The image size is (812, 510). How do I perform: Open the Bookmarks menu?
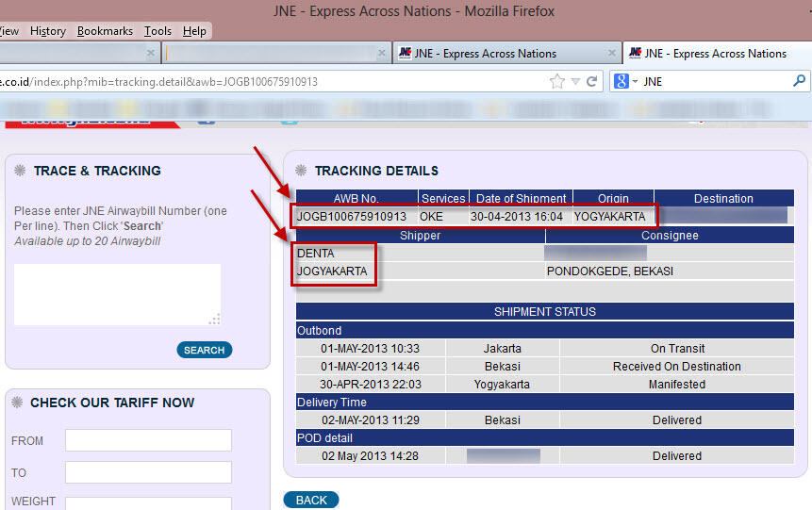coord(105,31)
